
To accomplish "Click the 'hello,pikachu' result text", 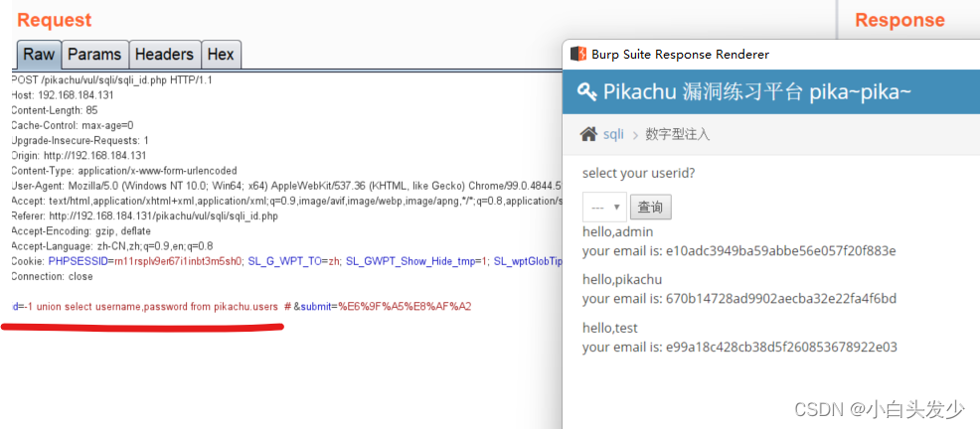I will pos(622,279).
